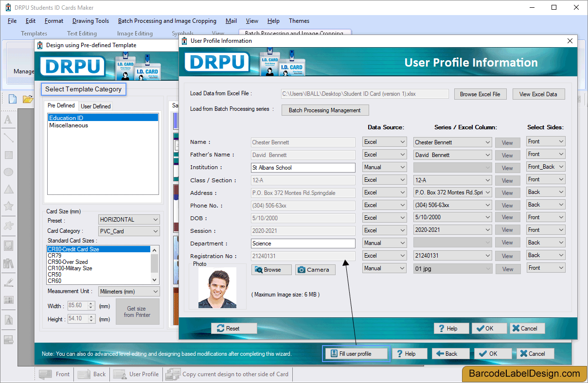The width and height of the screenshot is (588, 383).
Task: Select the Barcode tool in the sidebar
Action: [8, 300]
